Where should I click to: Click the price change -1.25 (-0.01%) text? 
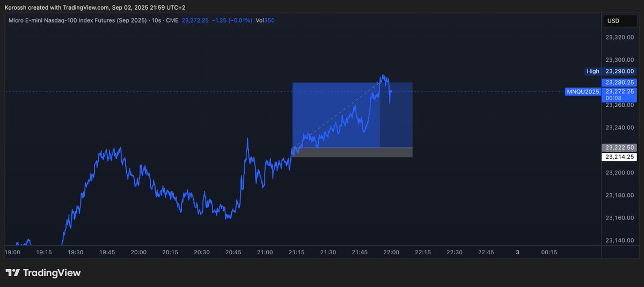click(x=233, y=20)
